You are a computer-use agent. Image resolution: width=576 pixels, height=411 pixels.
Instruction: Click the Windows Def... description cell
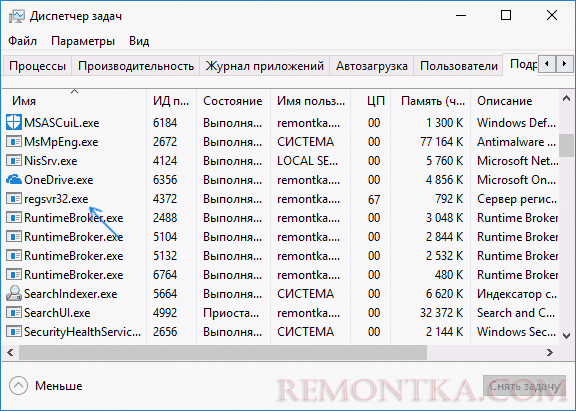pos(516,122)
